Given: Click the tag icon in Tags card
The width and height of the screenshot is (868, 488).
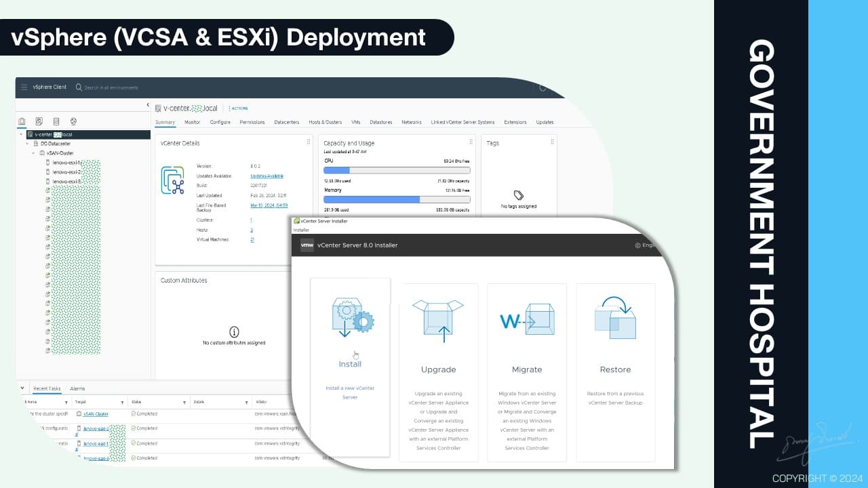Looking at the screenshot, I should pos(519,195).
